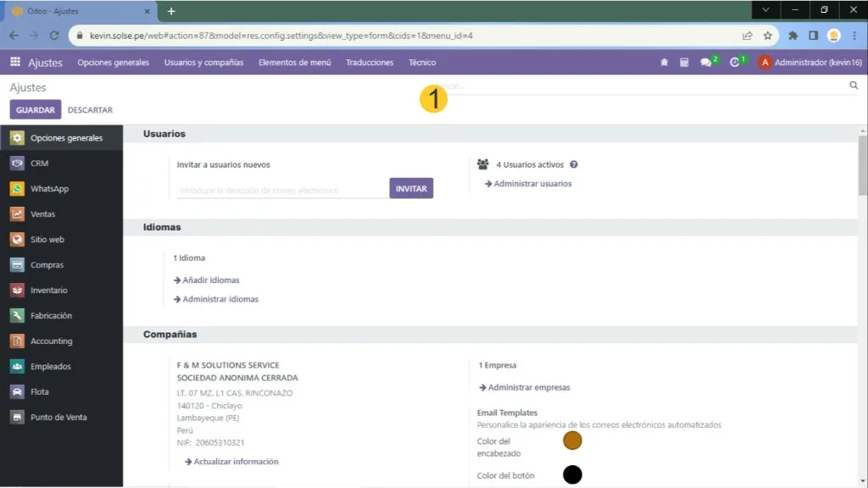Open the Chrome extensions puzzle icon
Screen dimensions: 868x488
(793, 36)
